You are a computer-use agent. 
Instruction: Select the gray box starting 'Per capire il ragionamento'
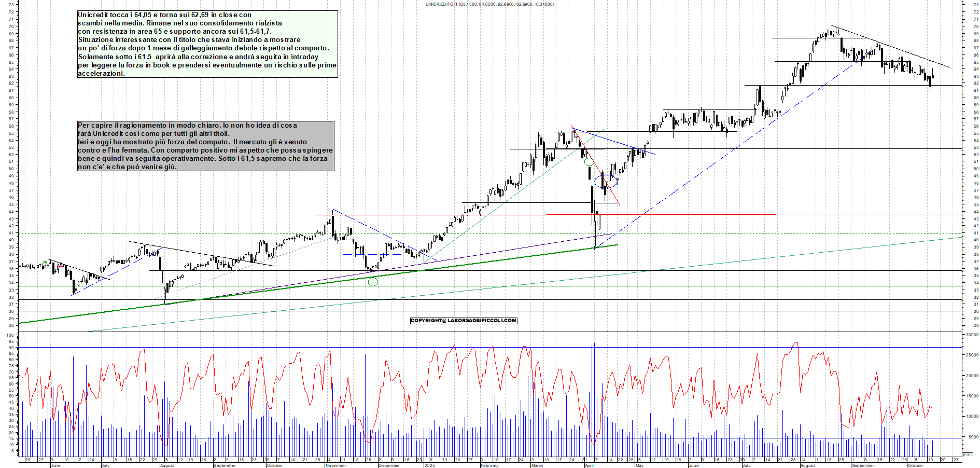205,146
